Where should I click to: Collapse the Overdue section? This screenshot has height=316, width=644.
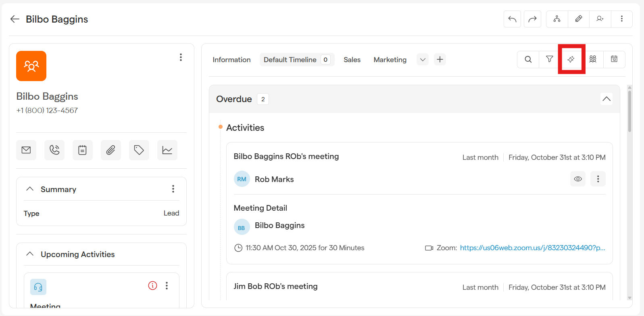[x=606, y=99]
